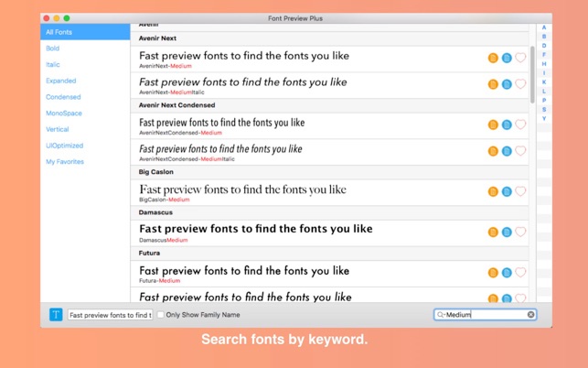Click the Avenir Next Condensed family header
Image resolution: width=588 pixels, height=368 pixels.
pos(177,105)
